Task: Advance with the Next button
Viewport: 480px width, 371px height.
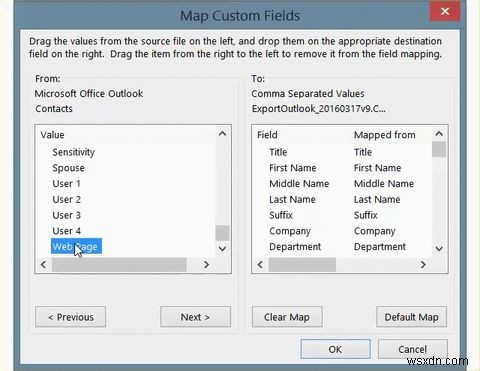Action: [x=195, y=317]
